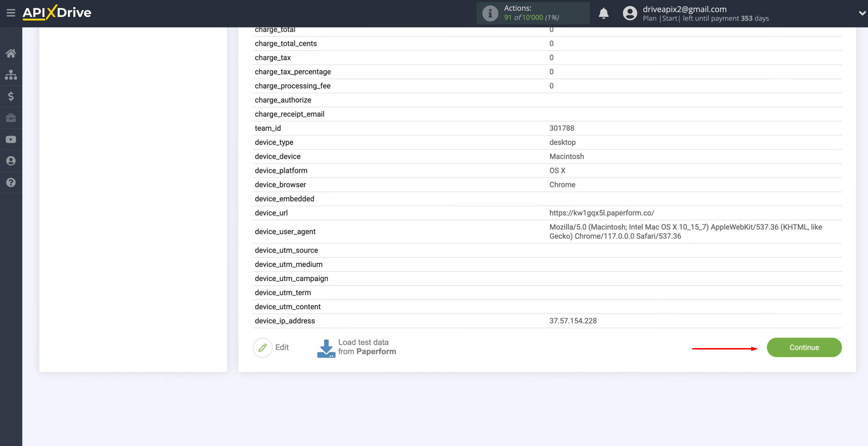This screenshot has width=868, height=446.
Task: Expand the account dropdown chevron at top right
Action: (x=862, y=13)
